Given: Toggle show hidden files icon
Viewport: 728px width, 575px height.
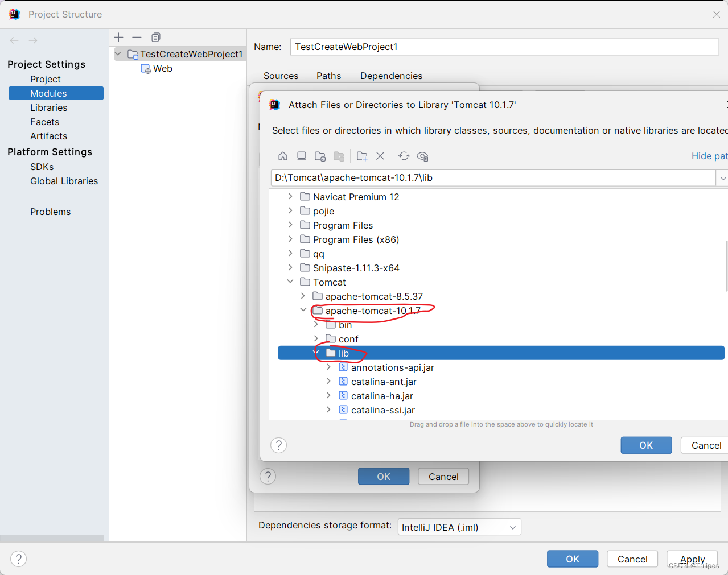Looking at the screenshot, I should pyautogui.click(x=422, y=156).
